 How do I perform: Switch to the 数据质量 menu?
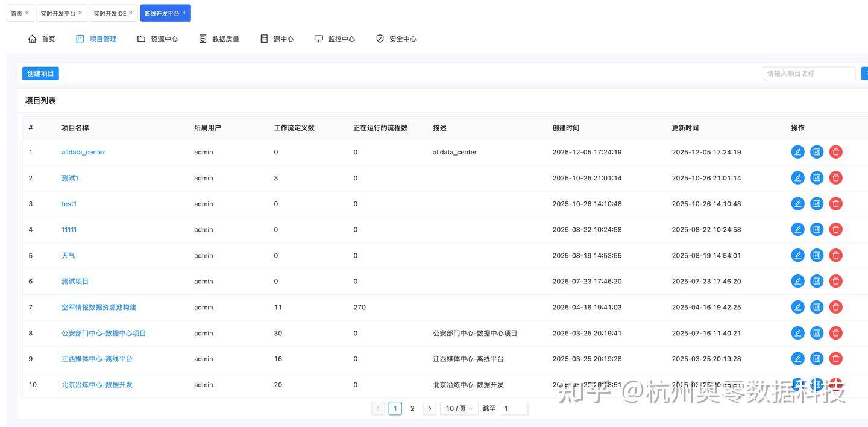point(219,39)
